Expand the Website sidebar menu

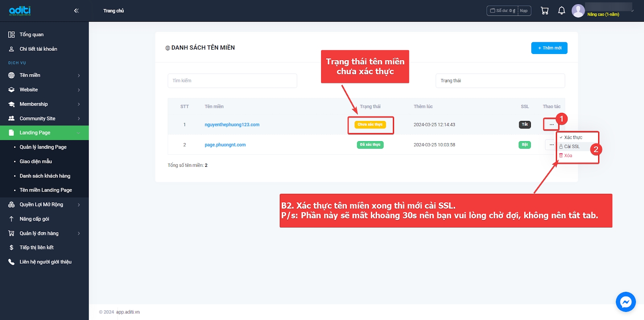[44, 90]
